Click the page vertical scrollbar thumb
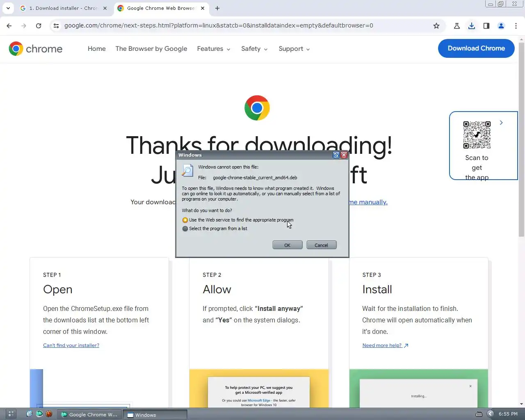The image size is (525, 420). [x=521, y=139]
